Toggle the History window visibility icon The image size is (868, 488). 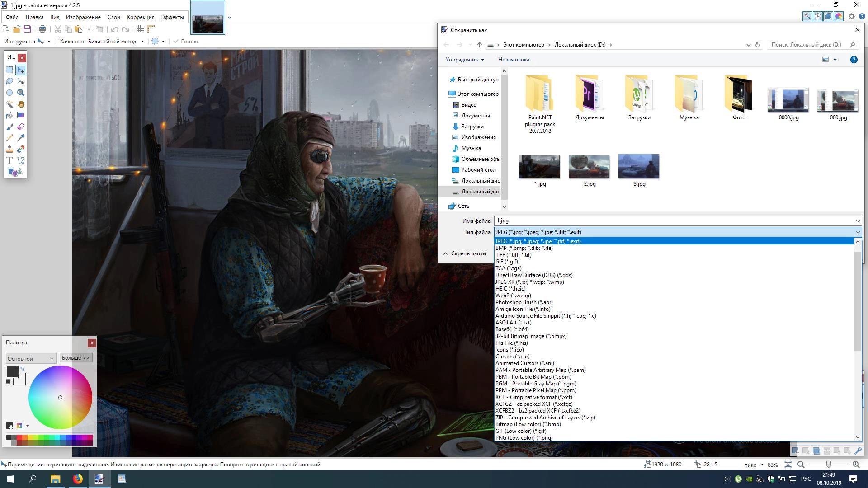(818, 16)
